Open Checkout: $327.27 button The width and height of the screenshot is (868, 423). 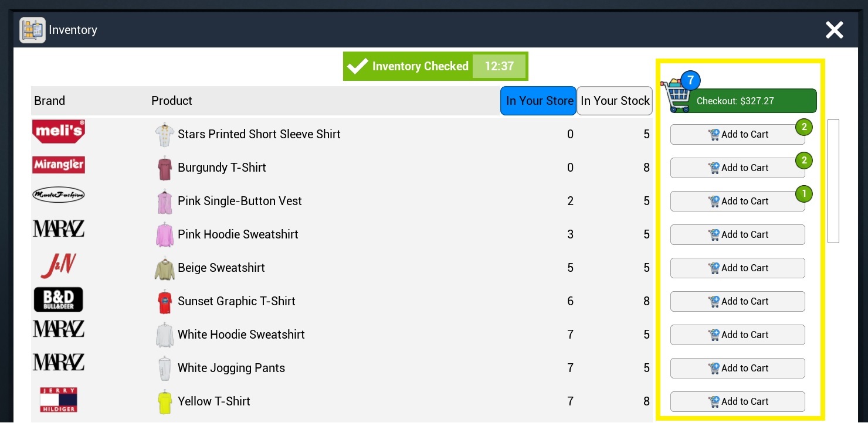tap(742, 101)
